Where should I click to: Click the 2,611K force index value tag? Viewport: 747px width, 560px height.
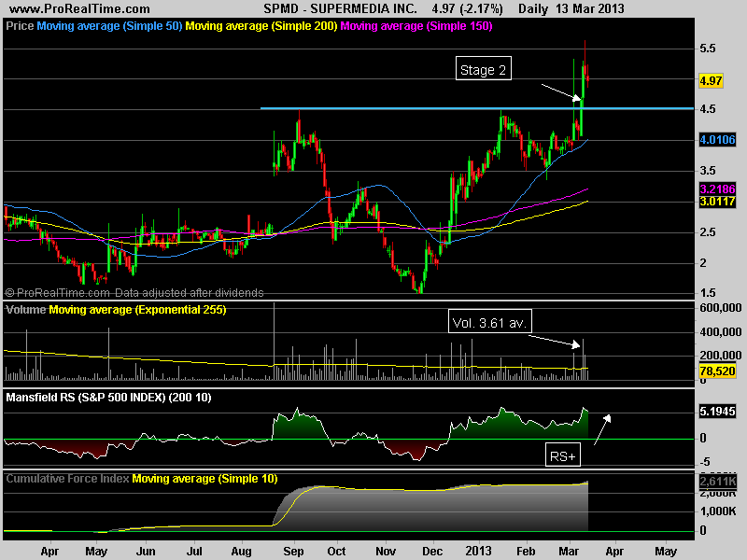pos(717,482)
